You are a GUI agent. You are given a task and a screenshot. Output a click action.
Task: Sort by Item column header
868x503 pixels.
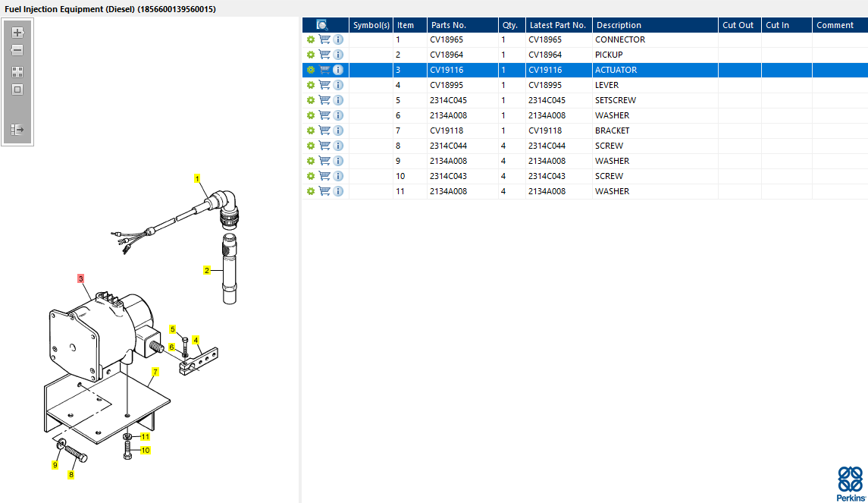[x=409, y=25]
